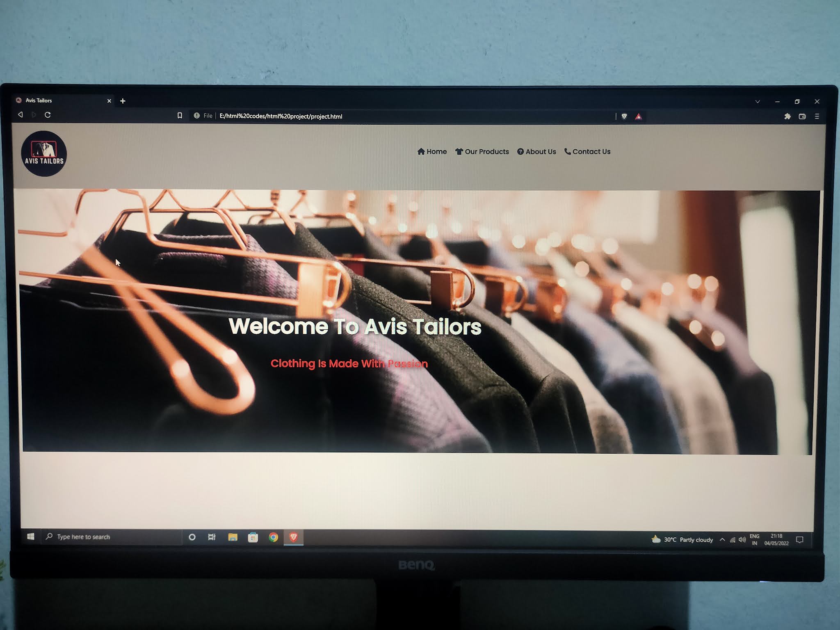Navigate to Our Products
This screenshot has width=840, height=630.
[486, 151]
